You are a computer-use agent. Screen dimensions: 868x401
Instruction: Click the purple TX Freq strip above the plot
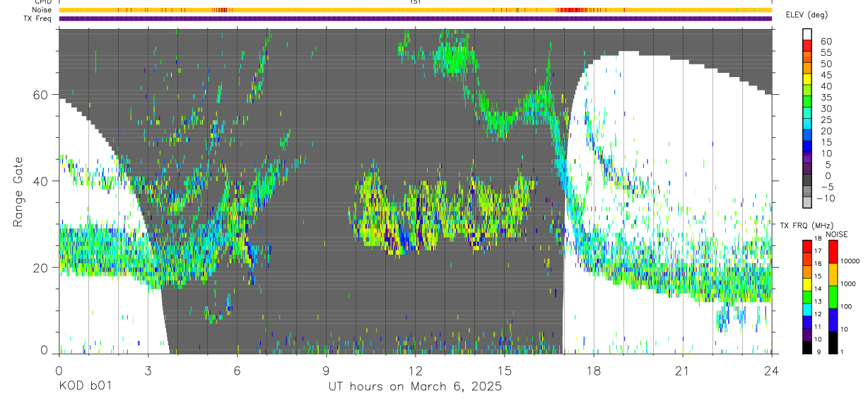415,18
